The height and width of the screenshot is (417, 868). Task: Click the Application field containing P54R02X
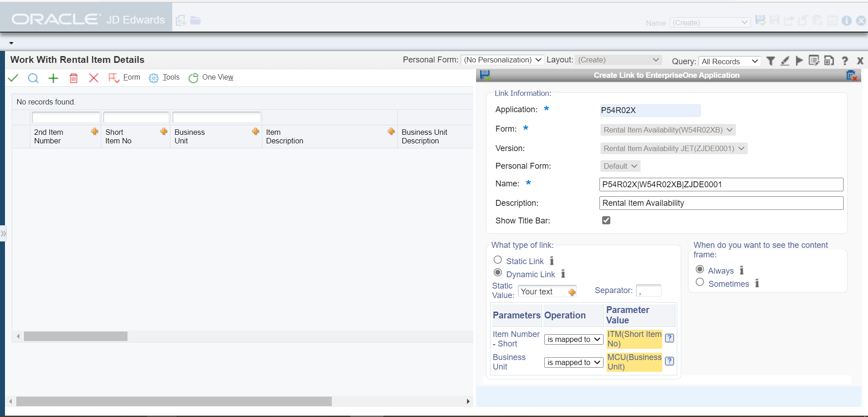pyautogui.click(x=650, y=110)
